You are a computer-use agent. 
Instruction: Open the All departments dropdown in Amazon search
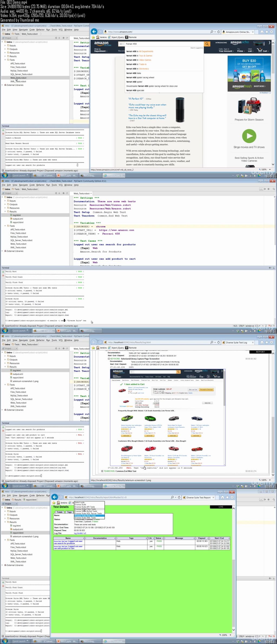pyautogui.click(x=121, y=44)
